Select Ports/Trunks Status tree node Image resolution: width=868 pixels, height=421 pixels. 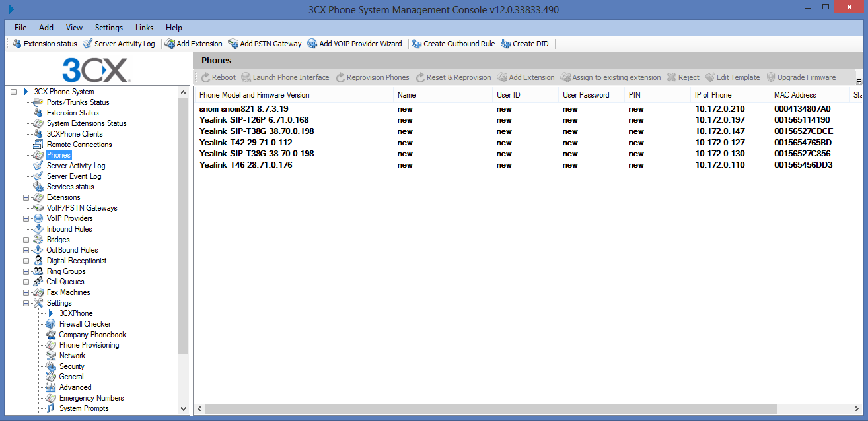pyautogui.click(x=78, y=102)
